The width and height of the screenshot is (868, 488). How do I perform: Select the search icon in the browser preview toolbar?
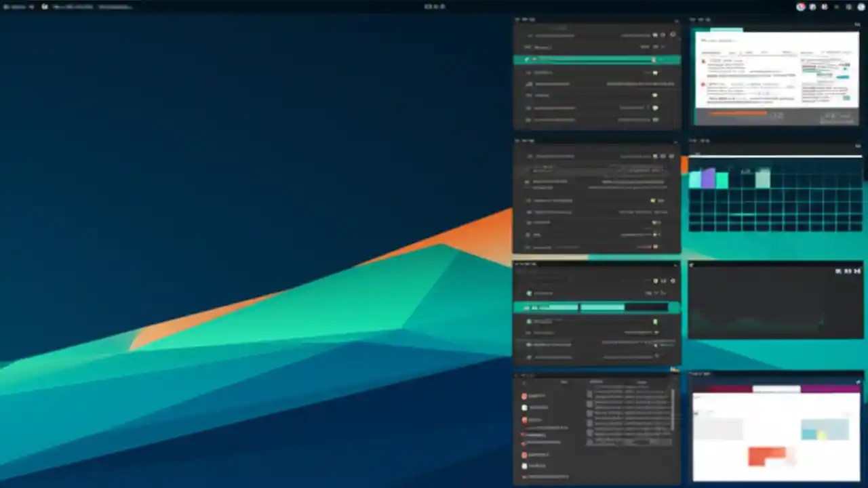click(741, 52)
